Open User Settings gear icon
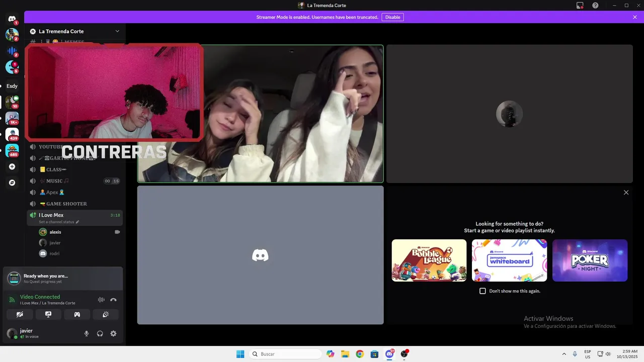 click(x=113, y=333)
